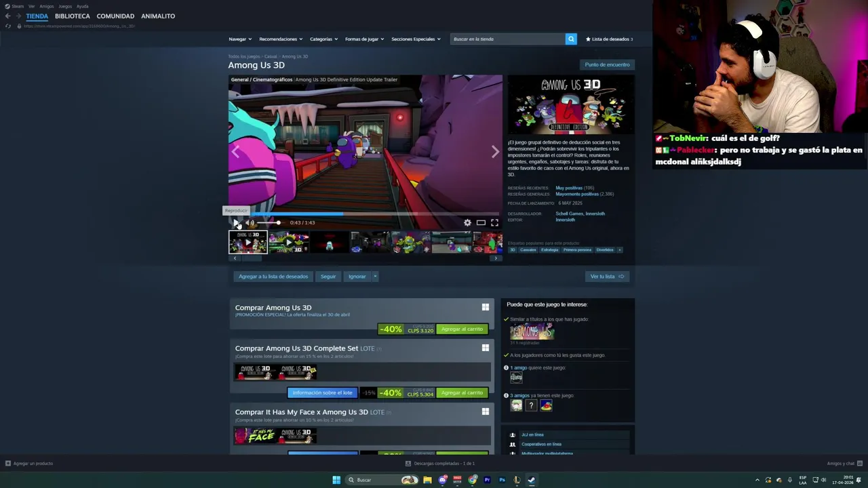Expand the Navegar dropdown menu
Viewport: 868px width, 488px height.
(x=240, y=39)
